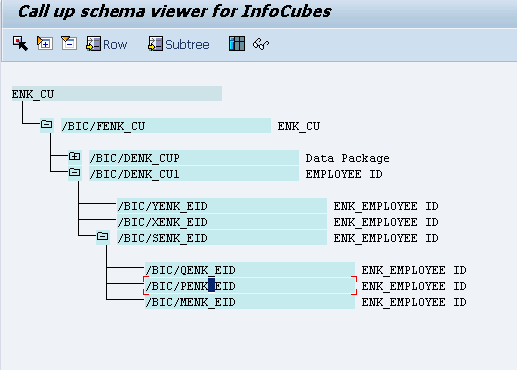Select the /BIC/MENK_EID tree entry
This screenshot has width=517, height=370.
coord(250,302)
